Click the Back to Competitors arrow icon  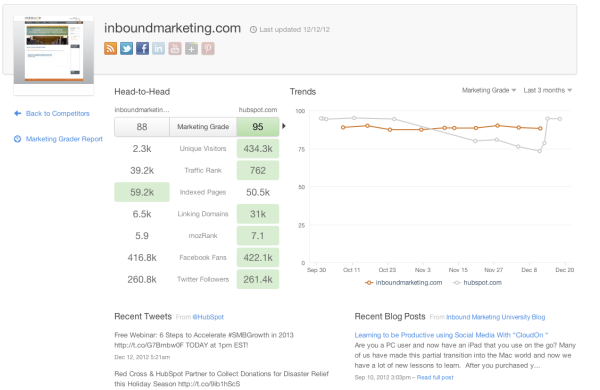pos(18,113)
